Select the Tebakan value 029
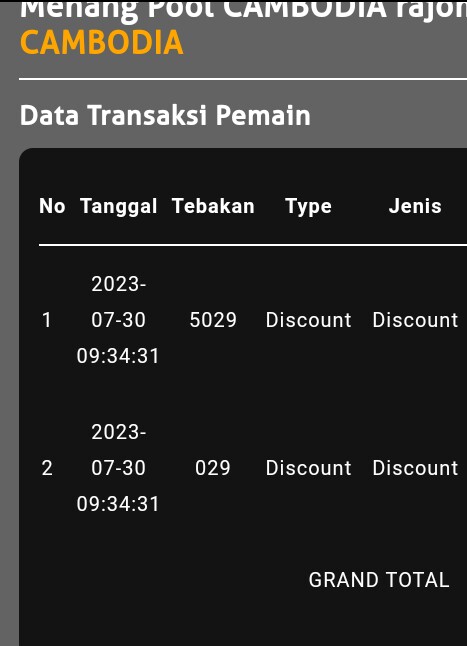 pos(213,468)
